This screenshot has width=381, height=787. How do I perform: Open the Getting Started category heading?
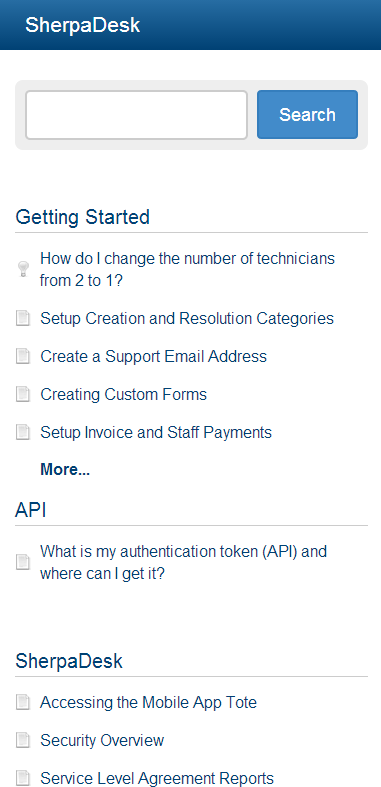click(x=82, y=217)
